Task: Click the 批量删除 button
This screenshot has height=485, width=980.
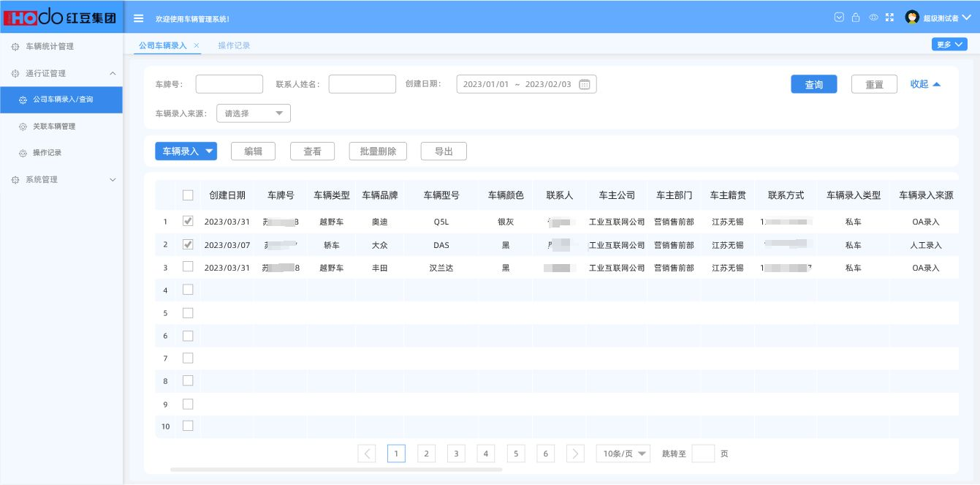Action: click(378, 151)
